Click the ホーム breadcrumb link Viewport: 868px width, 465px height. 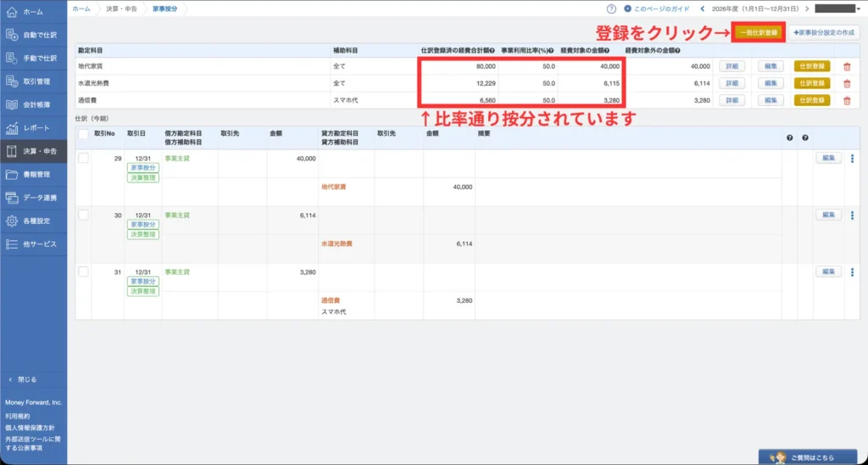(82, 8)
